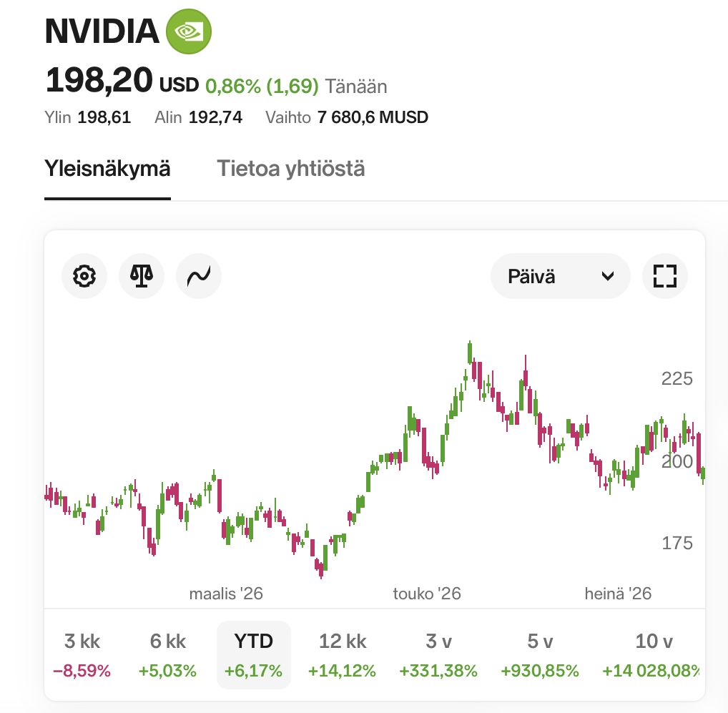Click the compare scales icon

[142, 276]
